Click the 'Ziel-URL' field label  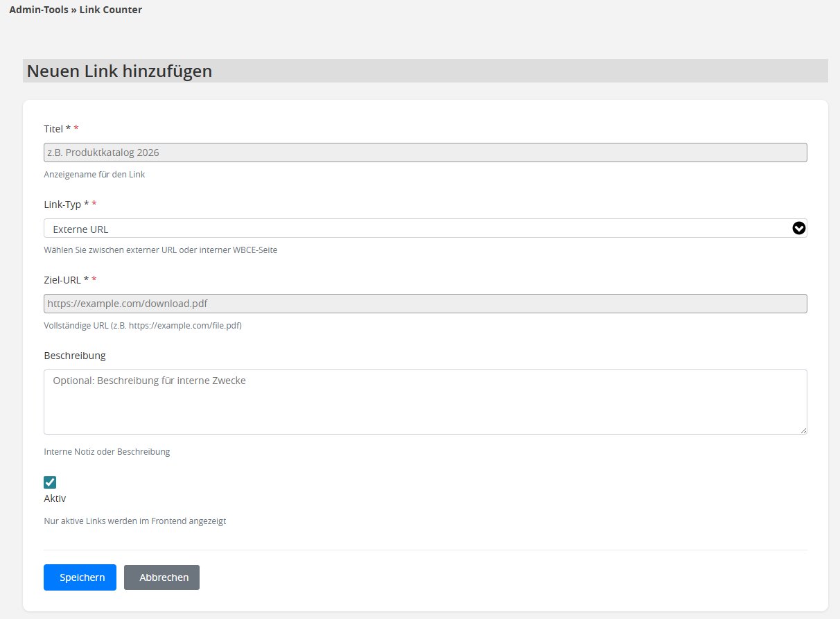coord(62,280)
